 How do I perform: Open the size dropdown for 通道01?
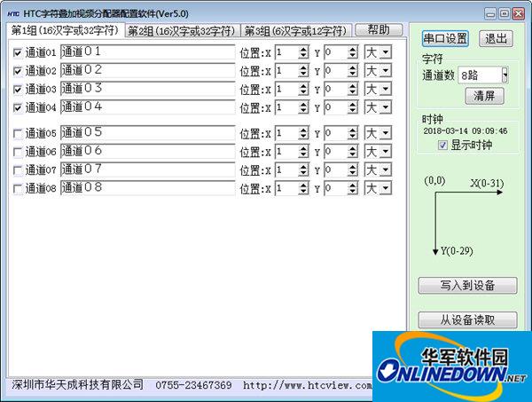pyautogui.click(x=385, y=52)
